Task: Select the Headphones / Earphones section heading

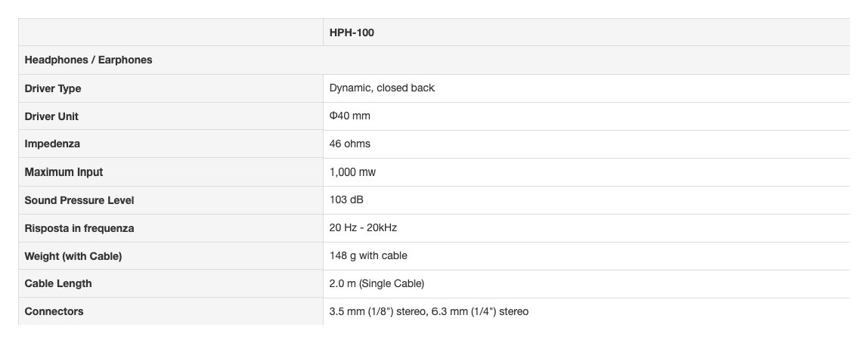Action: (88, 60)
